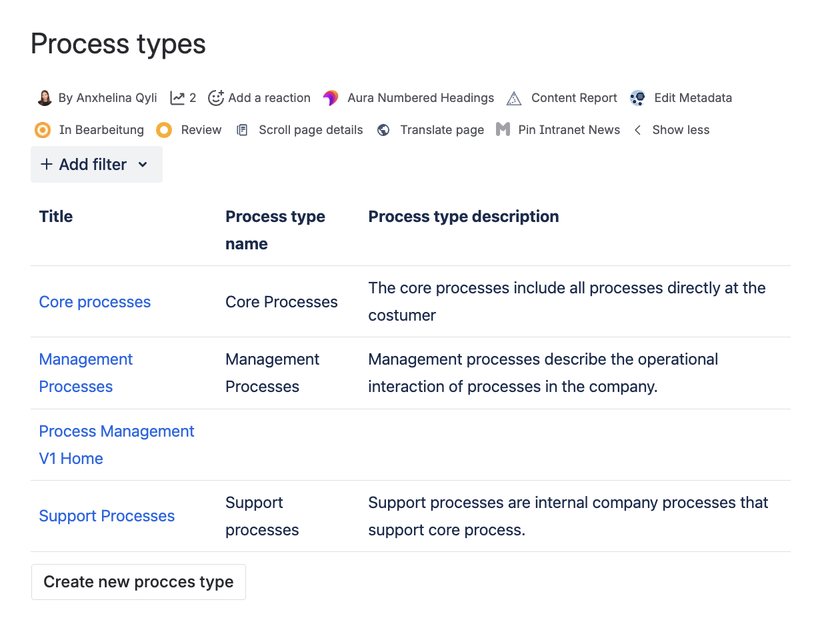Collapse byline with Show less chevron
This screenshot has width=840, height=636.
coord(638,130)
